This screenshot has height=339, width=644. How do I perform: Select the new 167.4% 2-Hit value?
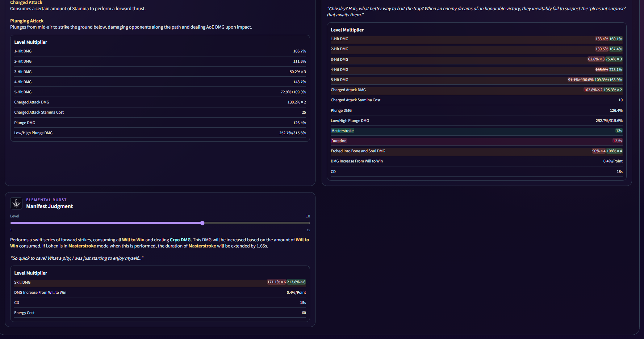(615, 49)
